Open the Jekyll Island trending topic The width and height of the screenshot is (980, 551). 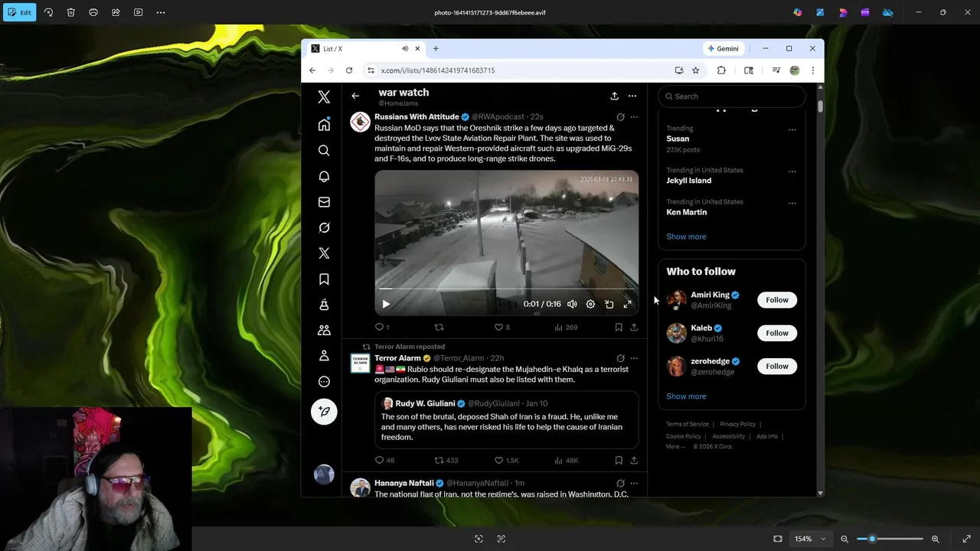(688, 181)
